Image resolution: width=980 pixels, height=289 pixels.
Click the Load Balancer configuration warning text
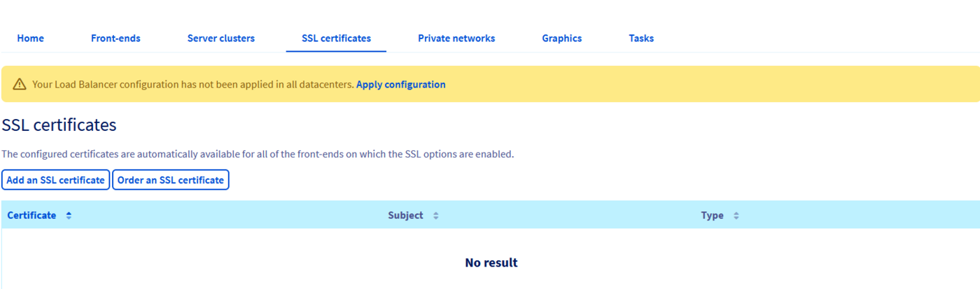tap(192, 85)
